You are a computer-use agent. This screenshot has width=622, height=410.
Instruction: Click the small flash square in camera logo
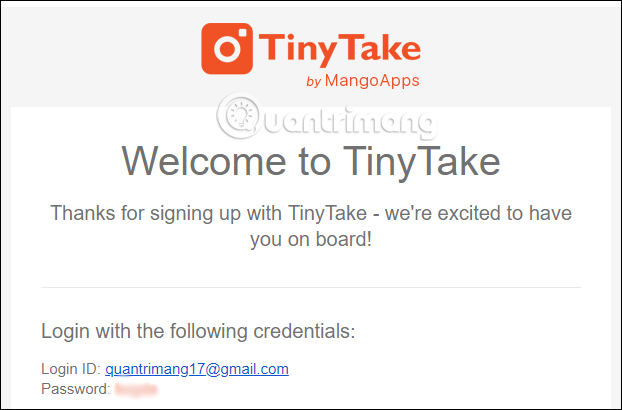(243, 32)
